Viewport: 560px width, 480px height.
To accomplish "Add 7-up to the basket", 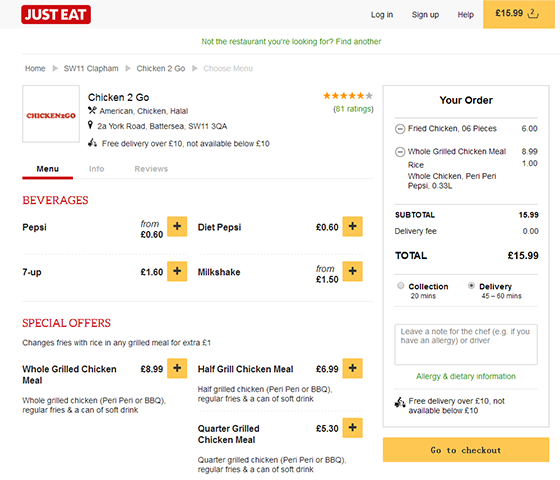I will (x=177, y=271).
